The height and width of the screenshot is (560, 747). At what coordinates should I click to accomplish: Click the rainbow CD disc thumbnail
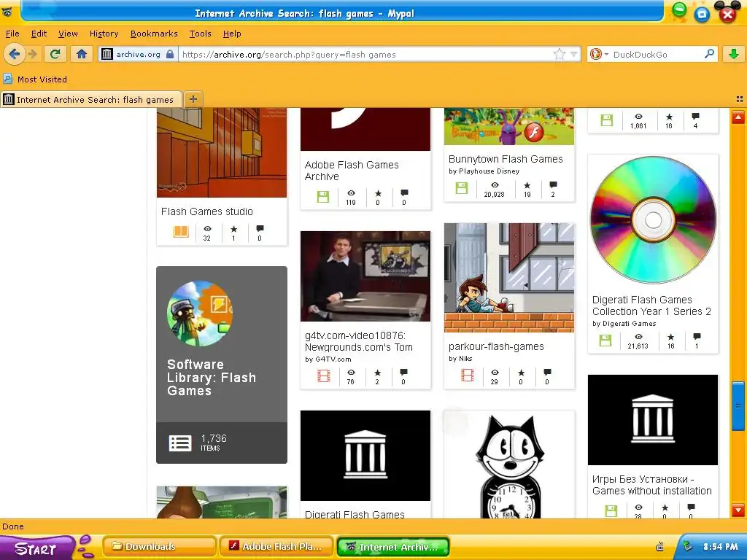(653, 220)
